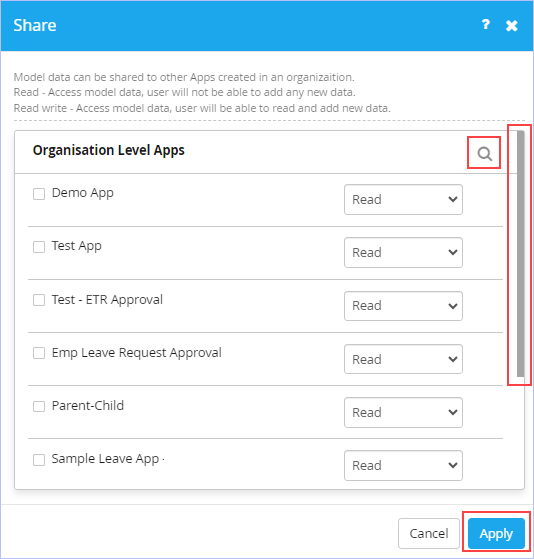Expand Parent-Child Read dropdown

pos(403,412)
